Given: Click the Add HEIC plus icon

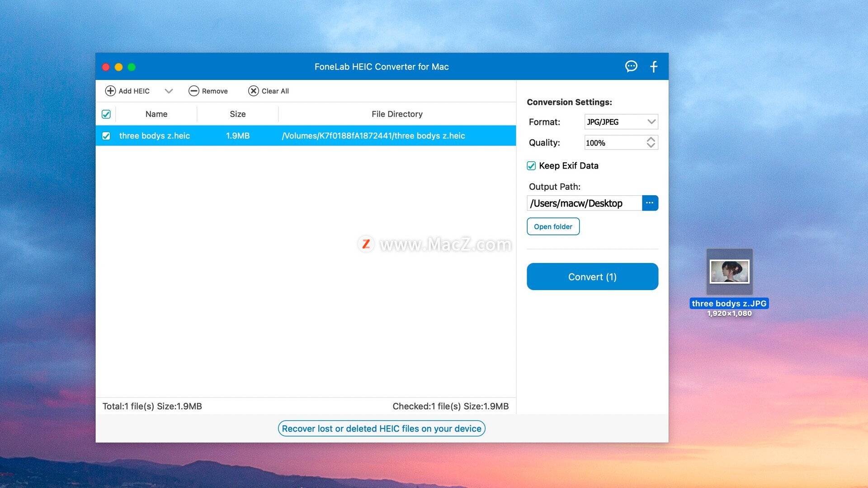Looking at the screenshot, I should coord(110,91).
